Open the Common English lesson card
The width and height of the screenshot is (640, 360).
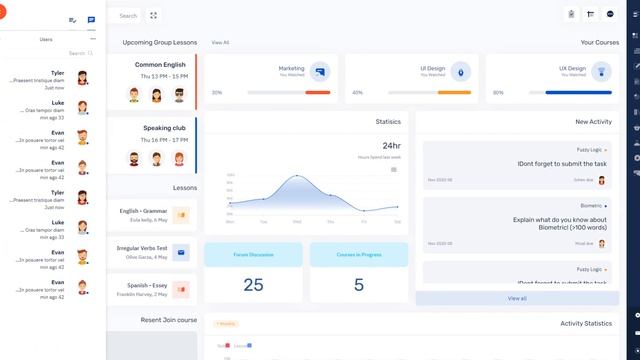(152, 82)
